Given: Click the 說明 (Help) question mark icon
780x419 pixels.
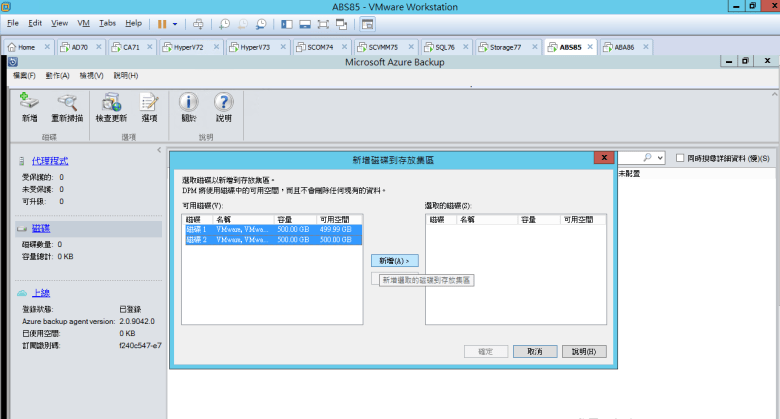Looking at the screenshot, I should click(223, 105).
